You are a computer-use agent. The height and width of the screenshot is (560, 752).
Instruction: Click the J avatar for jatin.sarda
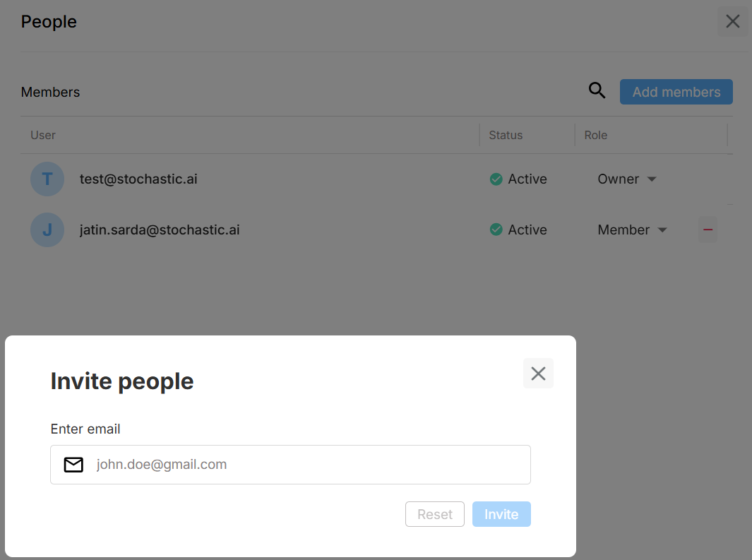tap(47, 230)
